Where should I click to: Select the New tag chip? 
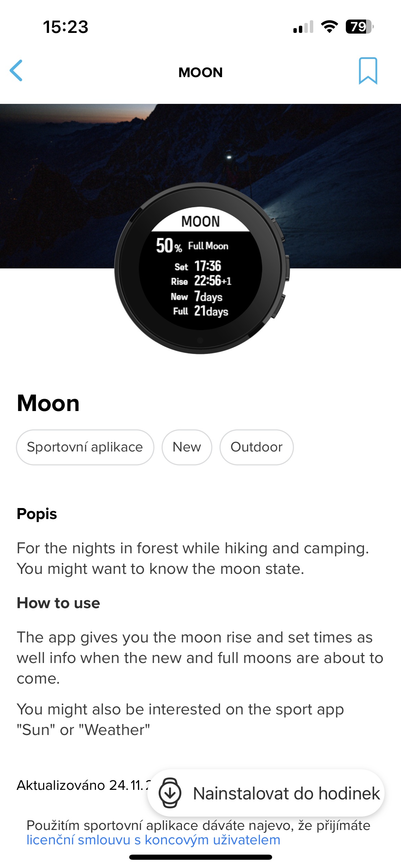187,447
